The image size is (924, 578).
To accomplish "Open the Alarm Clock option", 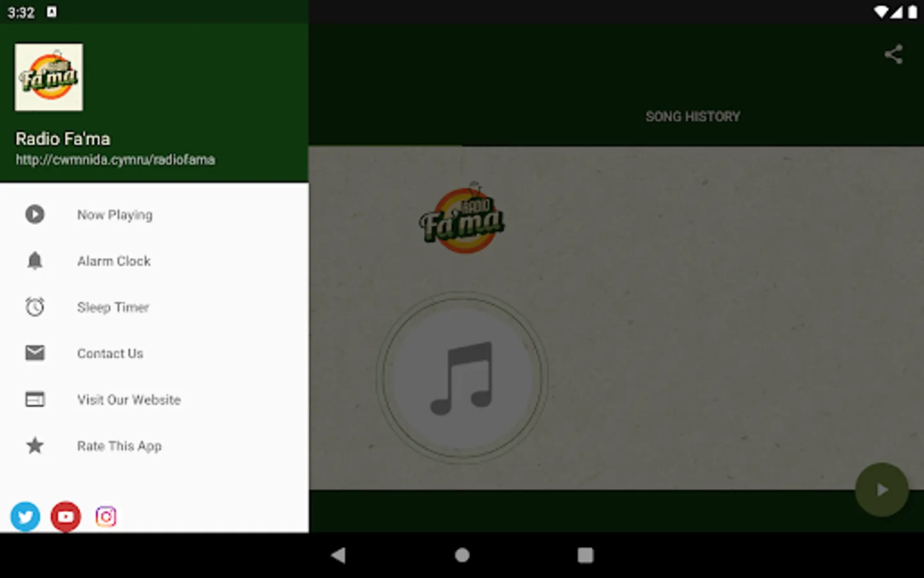I will [x=154, y=261].
